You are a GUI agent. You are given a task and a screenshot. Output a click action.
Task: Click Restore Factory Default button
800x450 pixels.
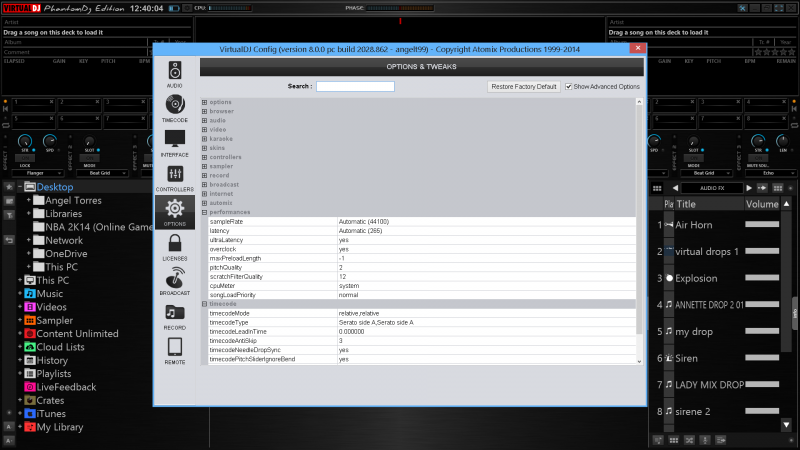coord(523,87)
